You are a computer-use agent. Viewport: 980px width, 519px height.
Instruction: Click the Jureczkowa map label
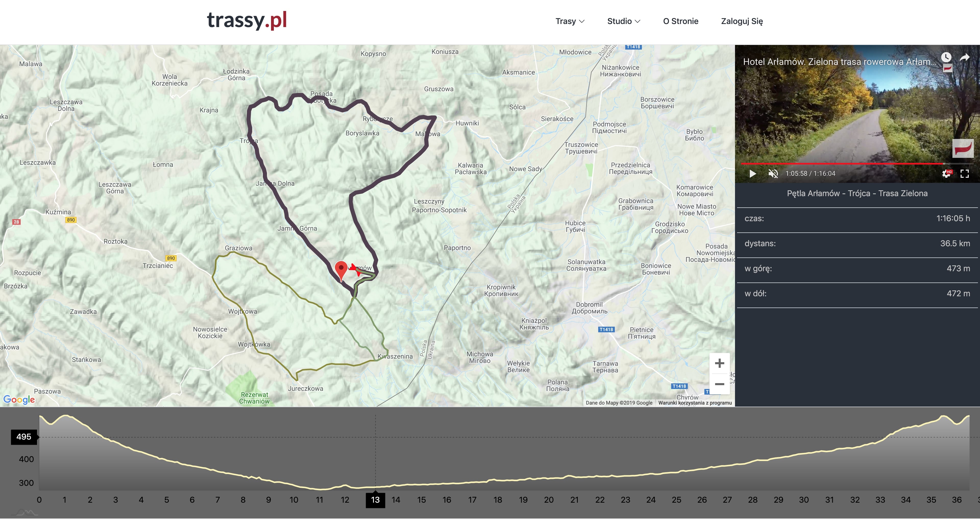pos(305,389)
